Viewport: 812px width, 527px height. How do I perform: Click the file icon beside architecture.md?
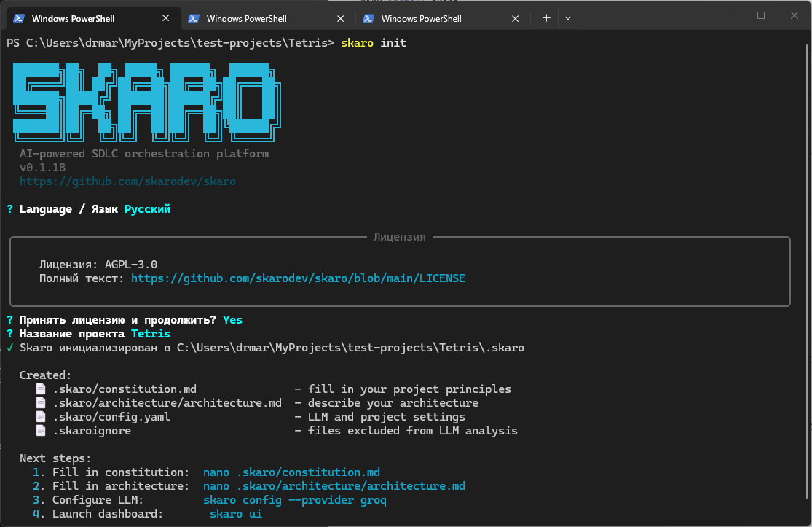[41, 402]
